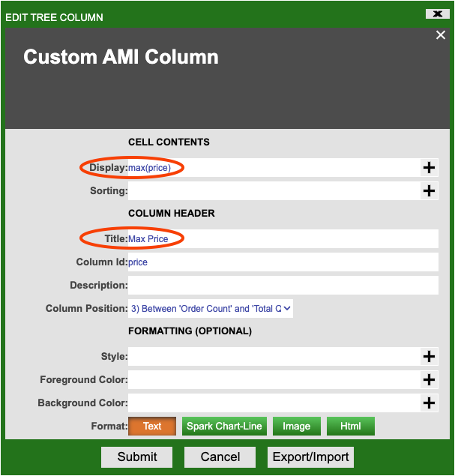455x476 pixels.
Task: Click into the Column Id field
Action: [x=283, y=262]
